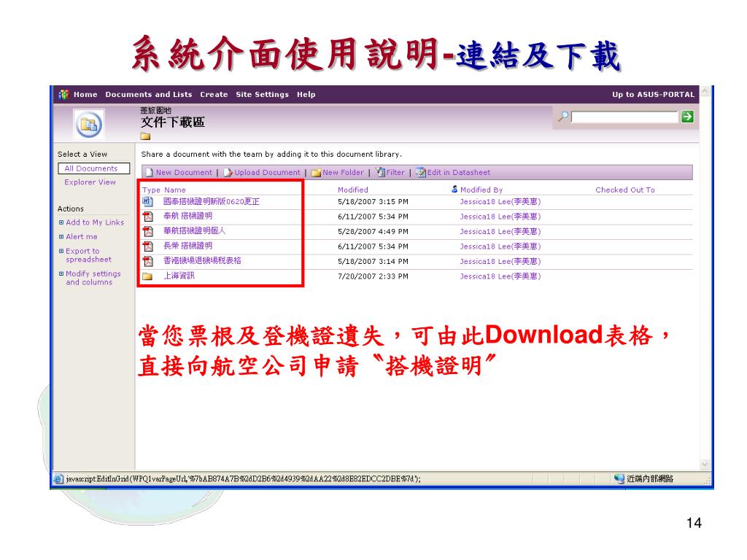The height and width of the screenshot is (560, 747).
Task: Open document 香港機場退機場稅表格
Action: (x=202, y=261)
